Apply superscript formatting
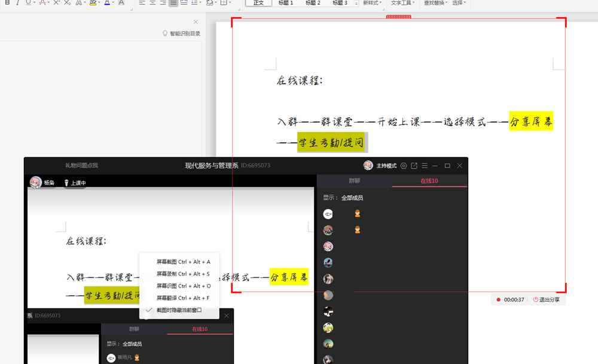Screen dimensions: 598x364 [56, 3]
